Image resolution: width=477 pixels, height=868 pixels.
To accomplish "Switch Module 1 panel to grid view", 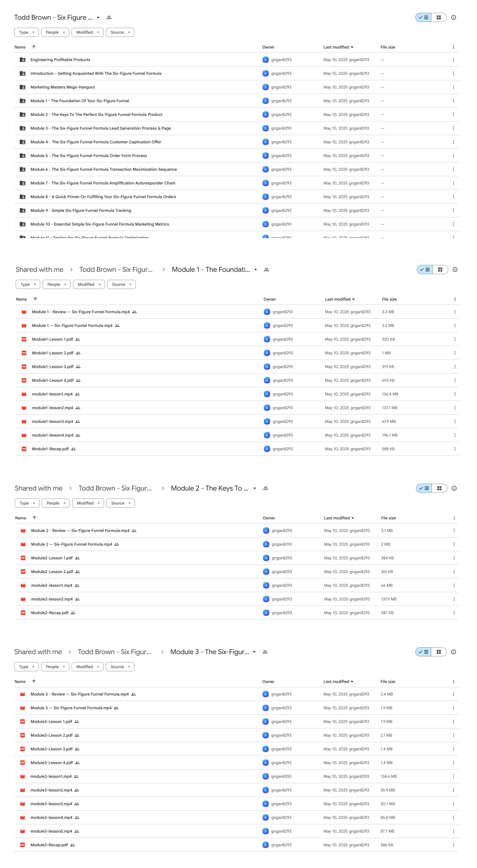I will 440,270.
